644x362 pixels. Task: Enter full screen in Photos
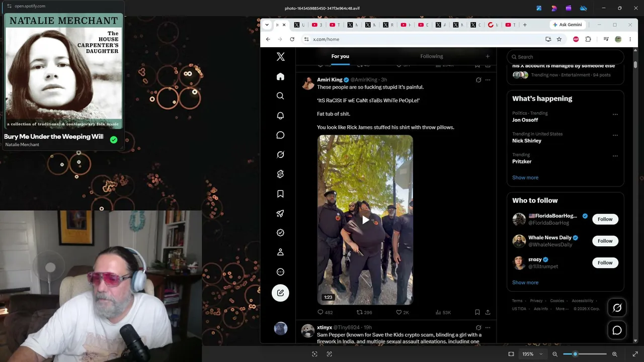coord(635,354)
